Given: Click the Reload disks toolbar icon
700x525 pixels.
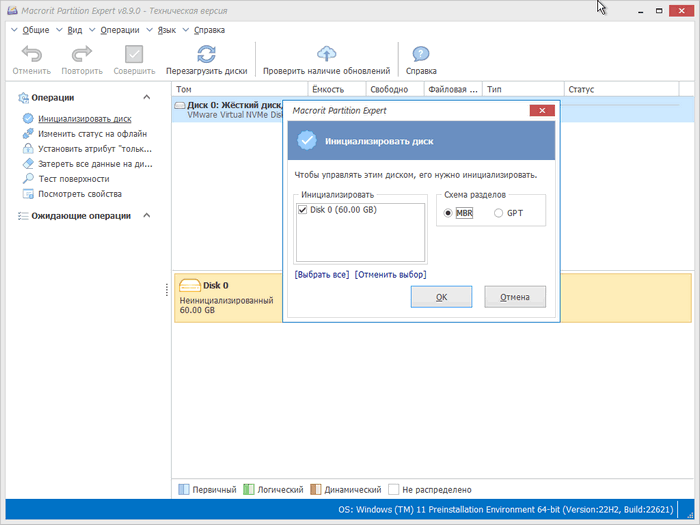Looking at the screenshot, I should click(x=206, y=55).
